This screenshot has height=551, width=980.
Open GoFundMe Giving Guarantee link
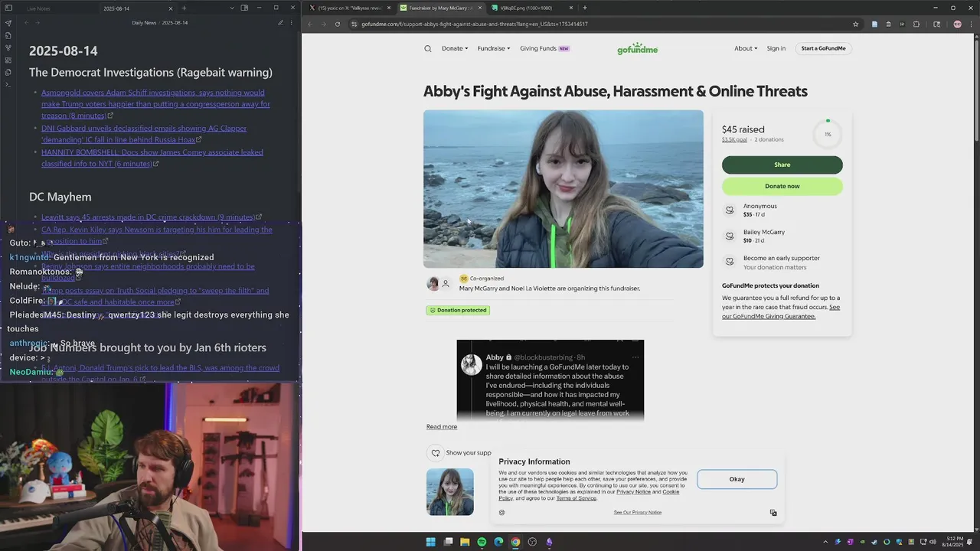click(781, 311)
